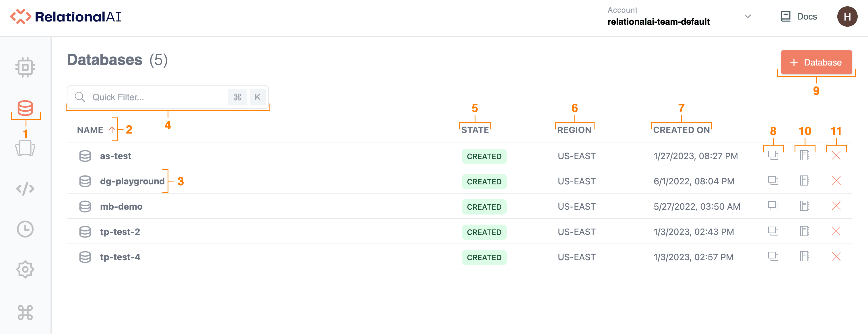Viewport: 868px width, 334px height.
Task: Open the clock history icon in sidebar
Action: [25, 229]
